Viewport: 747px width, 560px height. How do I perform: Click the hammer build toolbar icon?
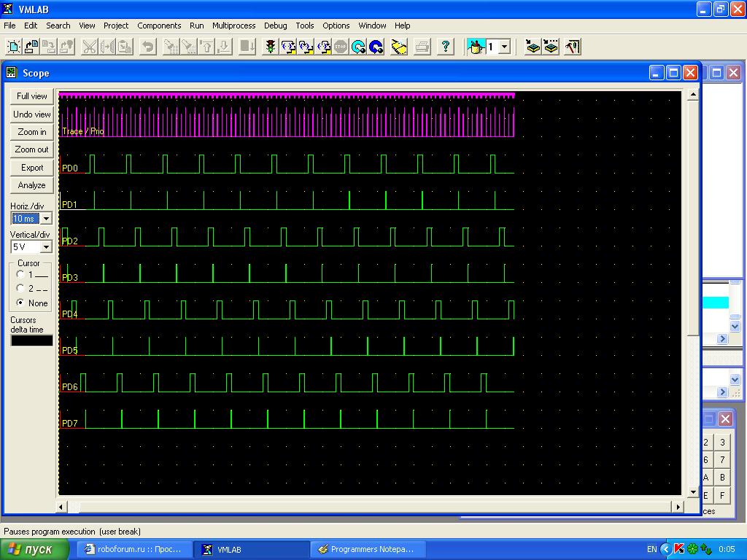tap(573, 47)
